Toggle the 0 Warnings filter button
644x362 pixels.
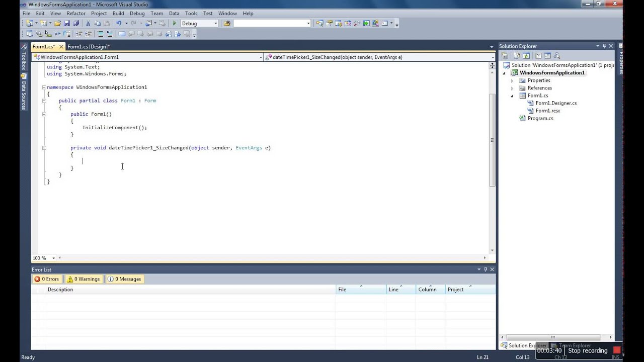click(x=84, y=279)
